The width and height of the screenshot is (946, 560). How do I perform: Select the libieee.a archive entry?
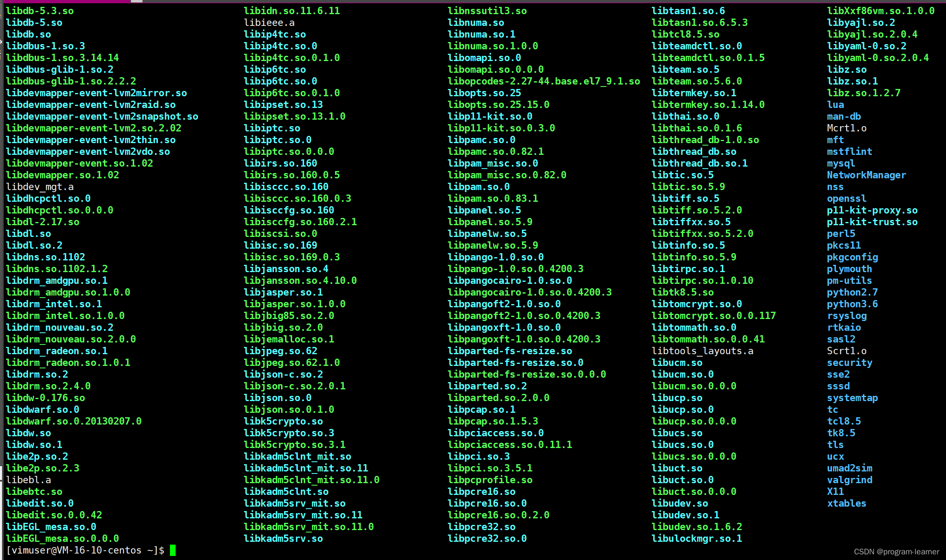click(x=269, y=23)
